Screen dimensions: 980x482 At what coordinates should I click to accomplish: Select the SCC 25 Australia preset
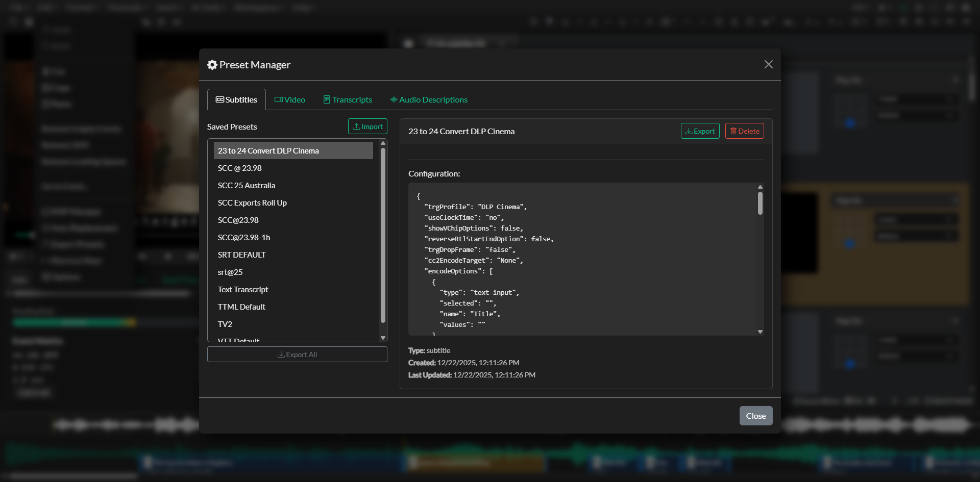click(x=293, y=185)
